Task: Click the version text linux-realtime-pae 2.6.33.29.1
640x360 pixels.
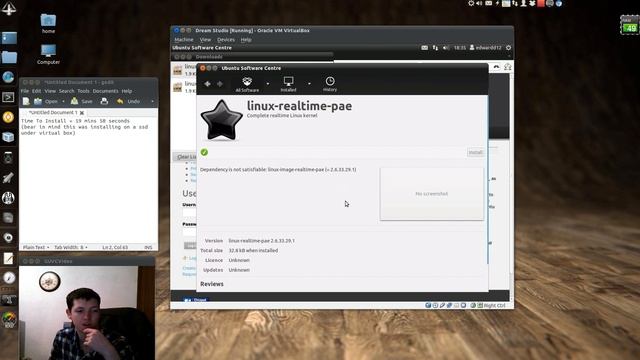Action: tap(261, 241)
